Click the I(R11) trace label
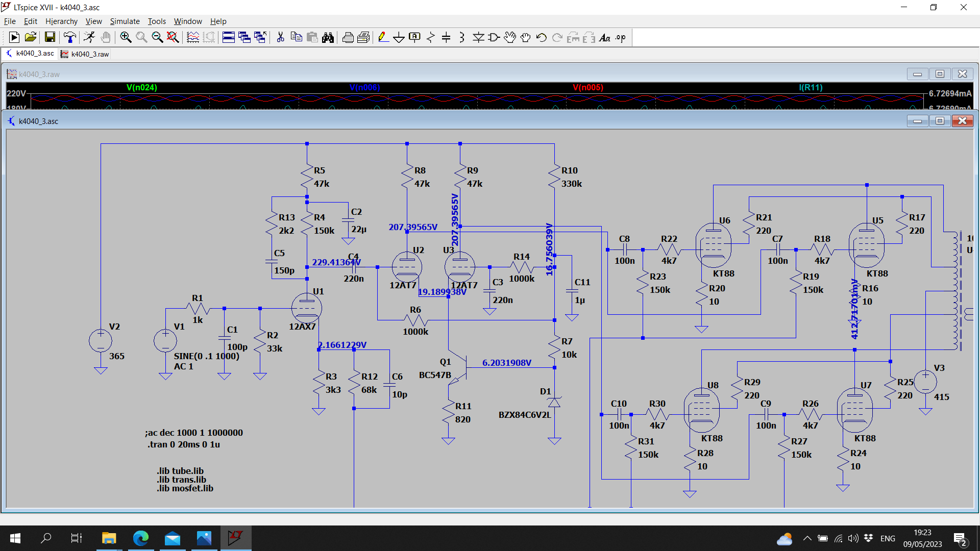980x551 pixels. click(x=811, y=88)
